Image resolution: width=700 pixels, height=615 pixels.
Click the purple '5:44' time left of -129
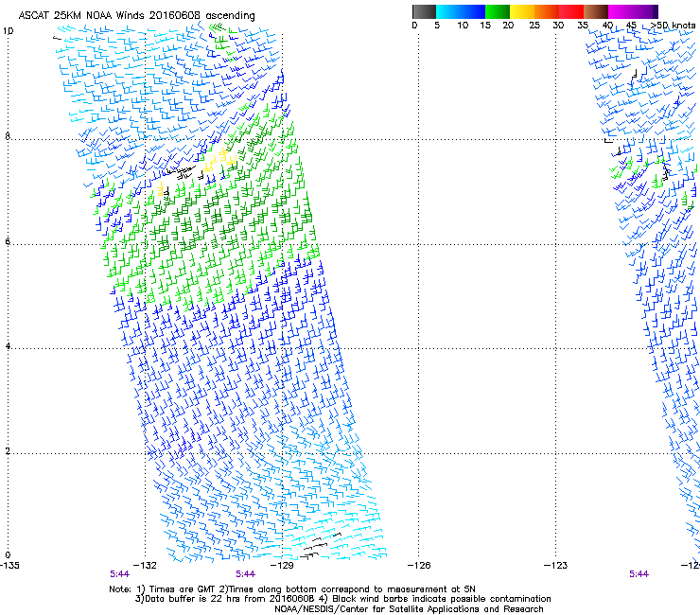[x=246, y=574]
